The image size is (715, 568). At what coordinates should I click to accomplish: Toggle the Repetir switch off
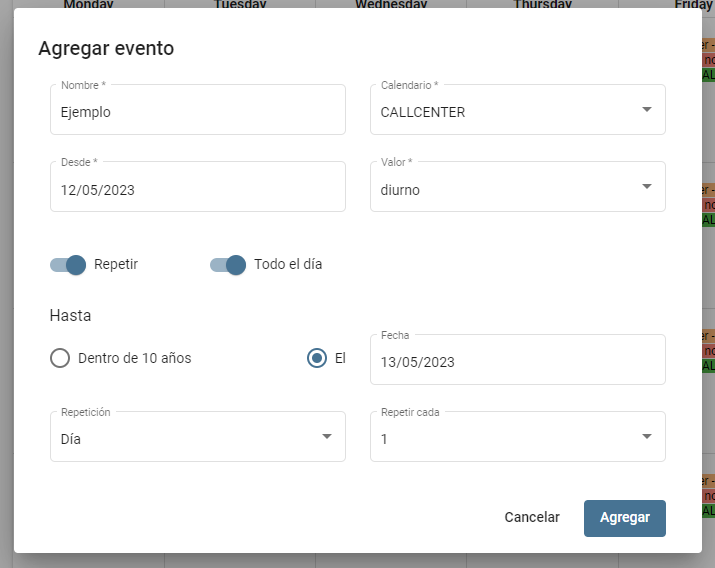[68, 265]
